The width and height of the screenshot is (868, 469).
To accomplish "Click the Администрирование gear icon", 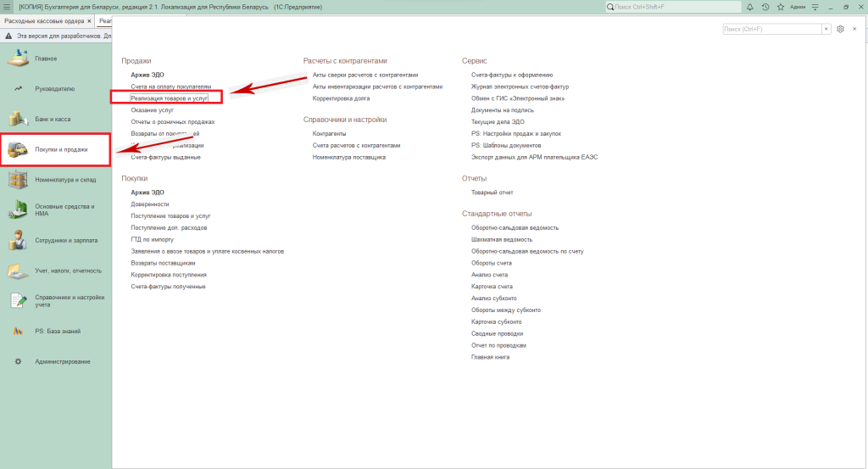I will [x=18, y=362].
